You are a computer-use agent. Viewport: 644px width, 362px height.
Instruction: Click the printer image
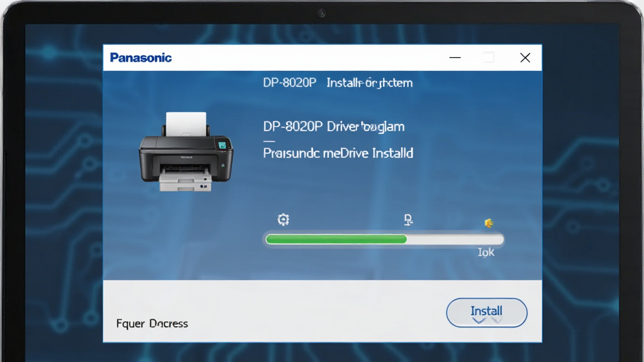click(186, 151)
